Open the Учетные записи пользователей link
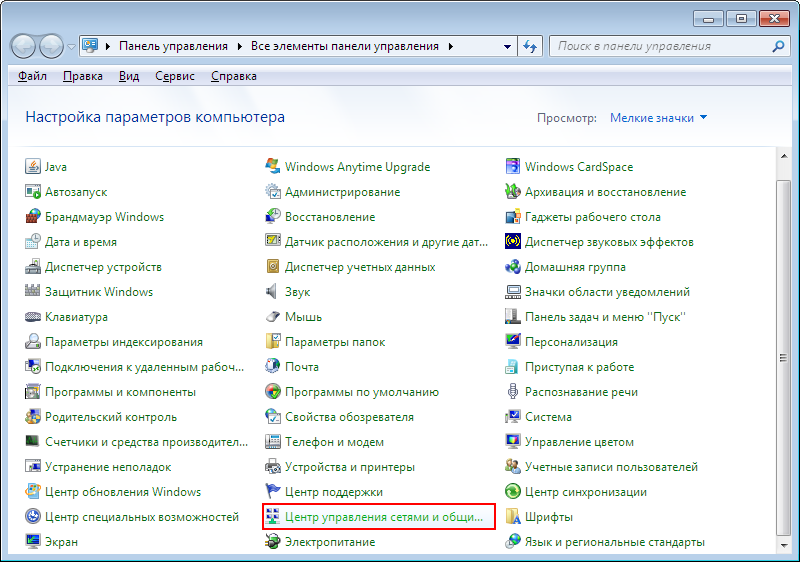The width and height of the screenshot is (800, 562). (x=611, y=467)
